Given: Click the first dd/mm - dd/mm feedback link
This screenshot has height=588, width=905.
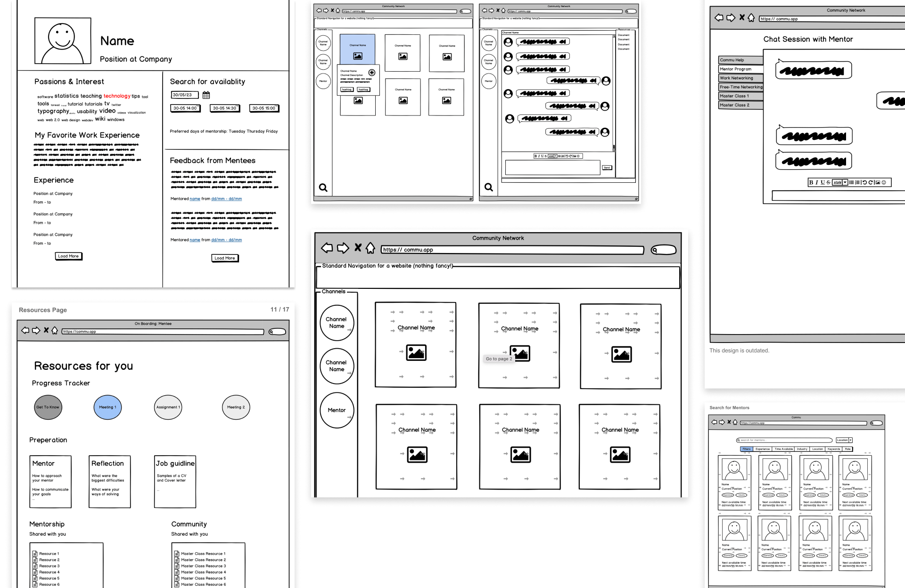Looking at the screenshot, I should click(x=226, y=199).
